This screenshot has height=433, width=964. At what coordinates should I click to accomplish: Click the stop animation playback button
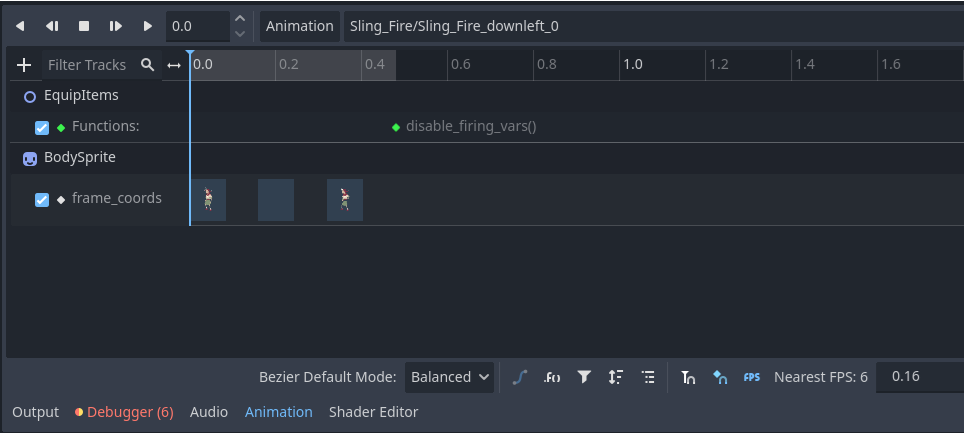click(84, 26)
